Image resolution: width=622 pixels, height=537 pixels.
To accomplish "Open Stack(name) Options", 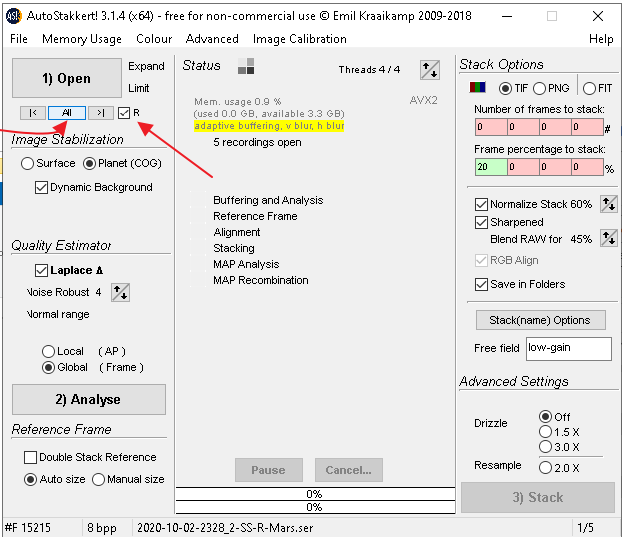I will pos(540,320).
